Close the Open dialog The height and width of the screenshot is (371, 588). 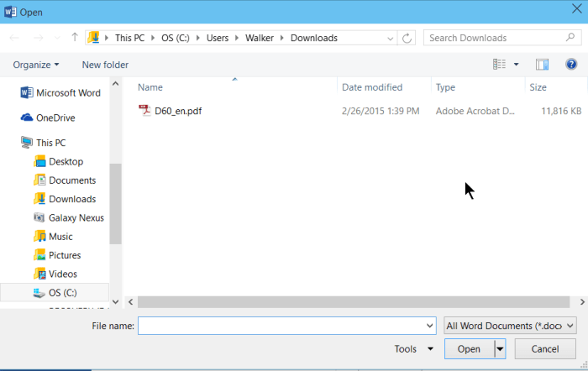click(x=577, y=9)
